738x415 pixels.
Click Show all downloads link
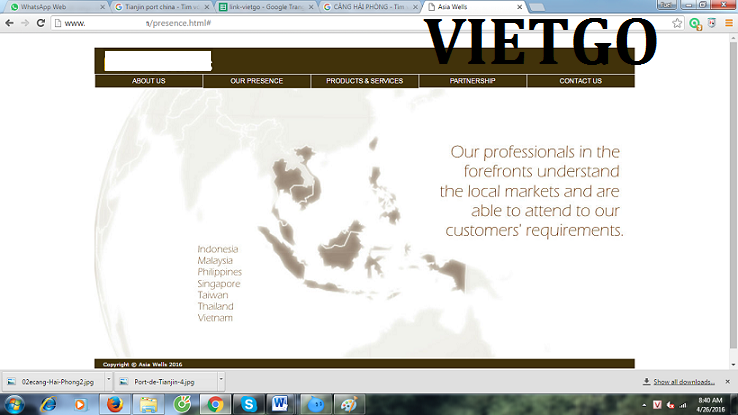(683, 382)
